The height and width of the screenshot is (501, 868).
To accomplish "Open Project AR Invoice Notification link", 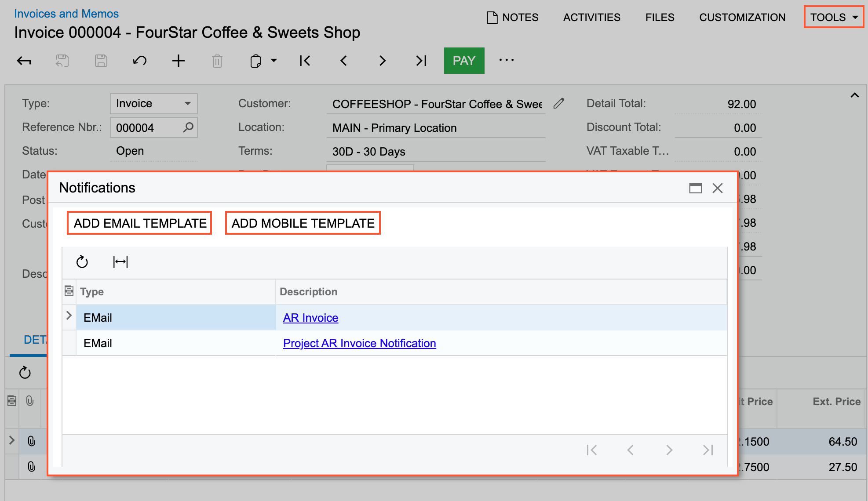I will [x=359, y=343].
